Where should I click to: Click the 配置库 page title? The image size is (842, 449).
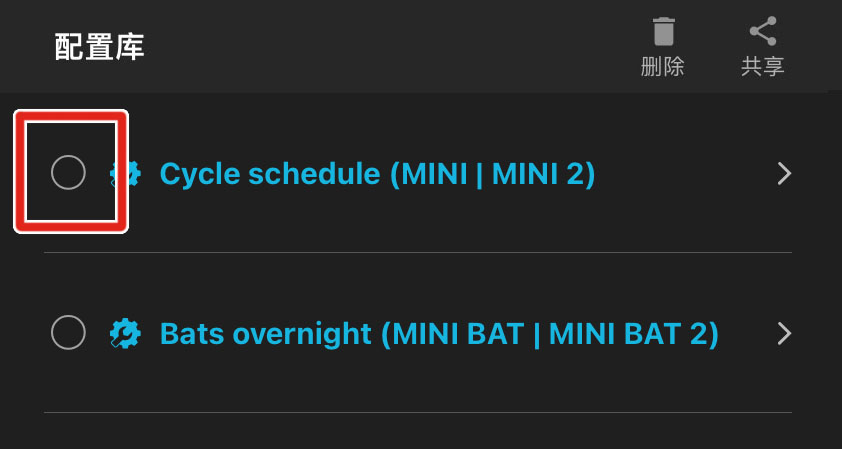coord(100,47)
